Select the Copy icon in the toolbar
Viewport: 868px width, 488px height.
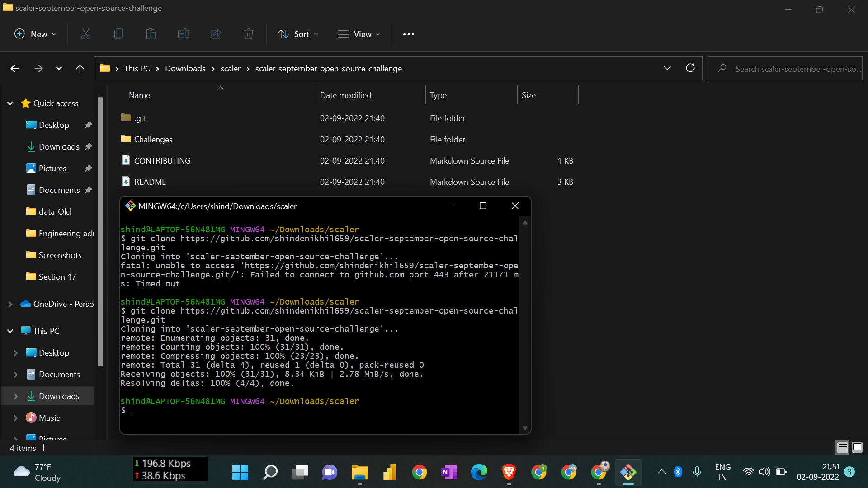tap(118, 34)
